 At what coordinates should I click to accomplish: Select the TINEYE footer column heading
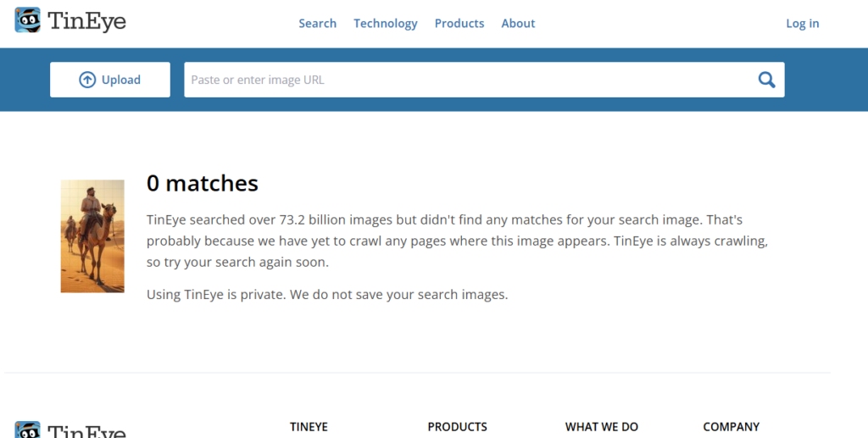309,427
